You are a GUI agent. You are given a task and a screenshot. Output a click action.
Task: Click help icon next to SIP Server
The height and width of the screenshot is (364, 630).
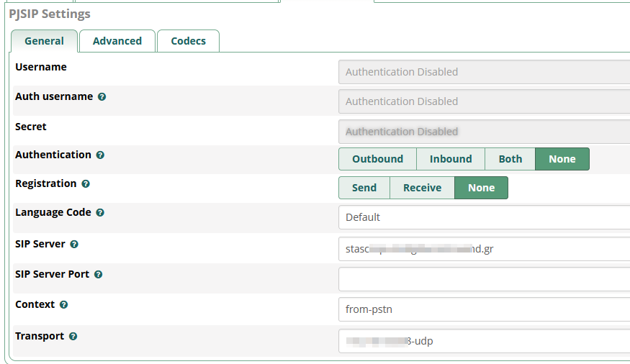coord(74,245)
